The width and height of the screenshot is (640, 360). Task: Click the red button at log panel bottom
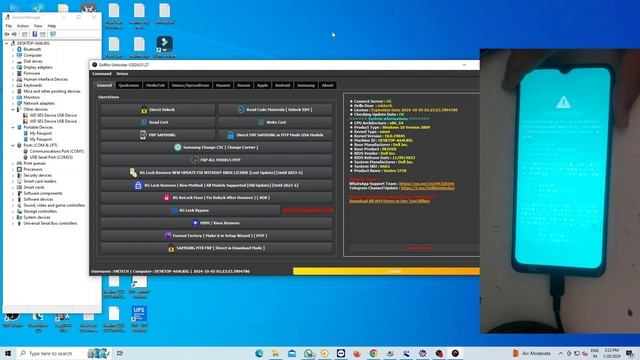[x=414, y=248]
